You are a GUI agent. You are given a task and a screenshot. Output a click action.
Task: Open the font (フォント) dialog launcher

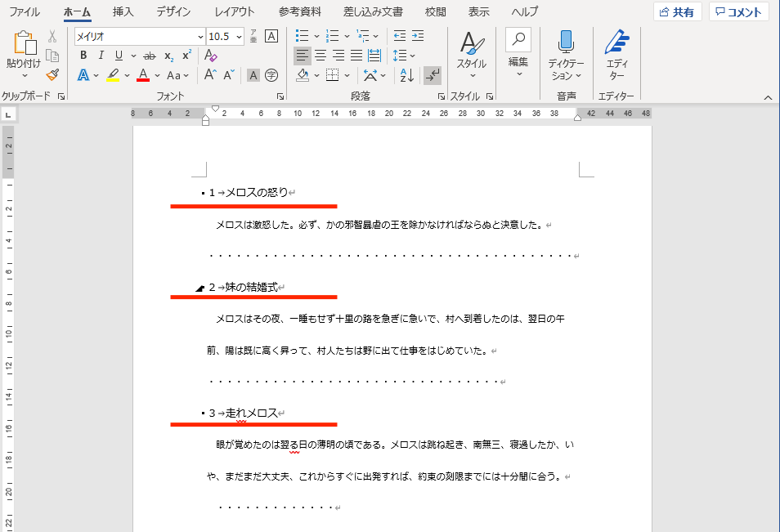pos(280,96)
